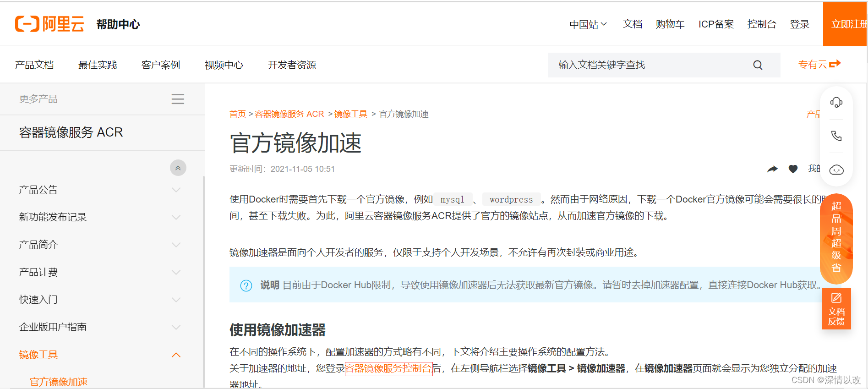The height and width of the screenshot is (389, 868).
Task: Expand 新功能发布记录 chevron
Action: [176, 217]
